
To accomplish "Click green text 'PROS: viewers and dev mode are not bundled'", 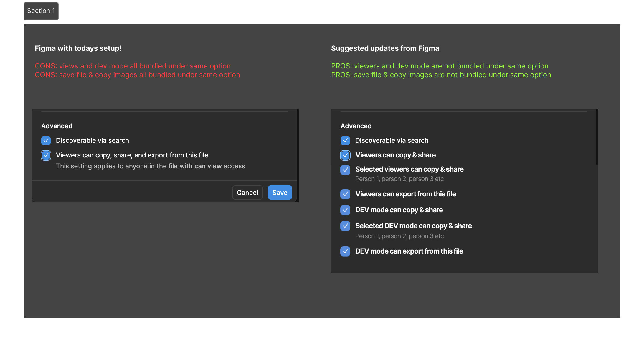I will [440, 66].
